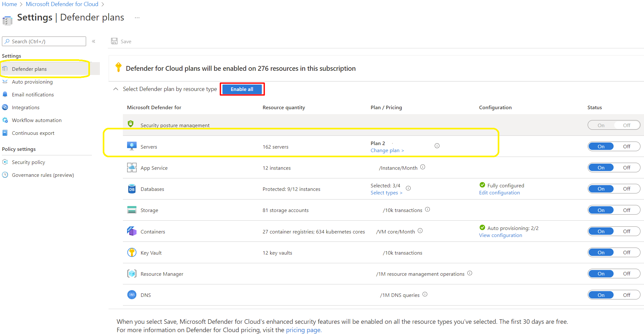The width and height of the screenshot is (644, 335).
Task: Open Integrations settings
Action: click(x=26, y=107)
